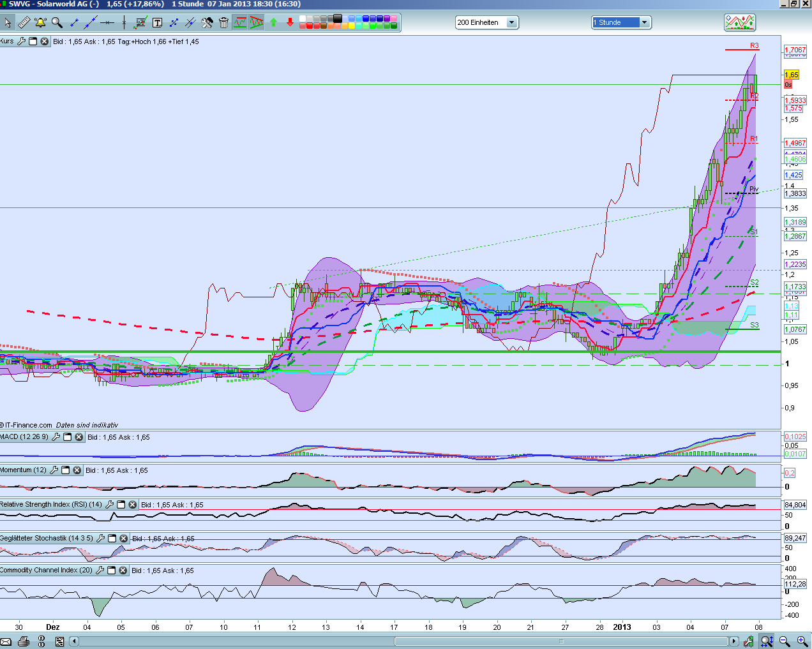The width and height of the screenshot is (812, 649).
Task: Select the line segment drawing tool
Action: pos(74,23)
